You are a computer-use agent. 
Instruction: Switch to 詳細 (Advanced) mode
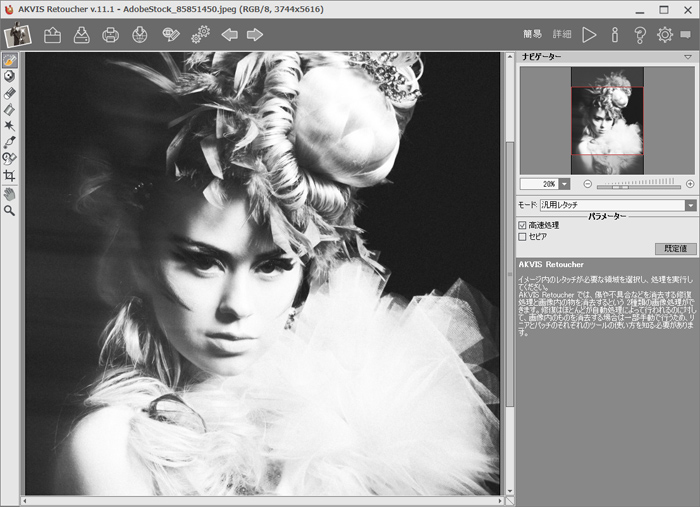pos(562,34)
